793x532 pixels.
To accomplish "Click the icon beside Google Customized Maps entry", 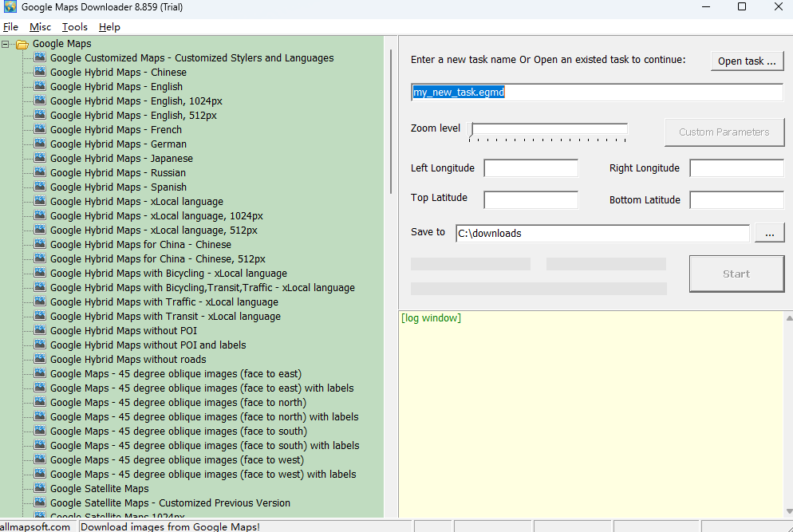I will click(39, 57).
